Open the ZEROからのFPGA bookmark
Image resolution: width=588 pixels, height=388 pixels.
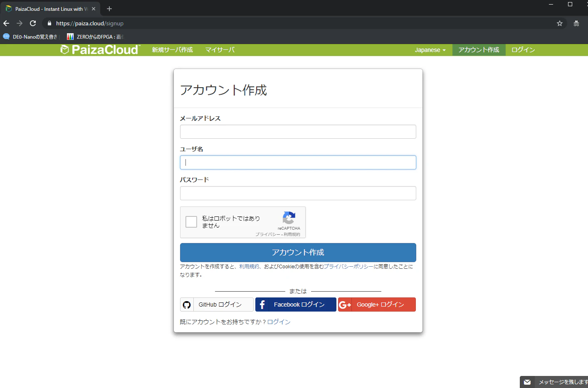click(96, 37)
